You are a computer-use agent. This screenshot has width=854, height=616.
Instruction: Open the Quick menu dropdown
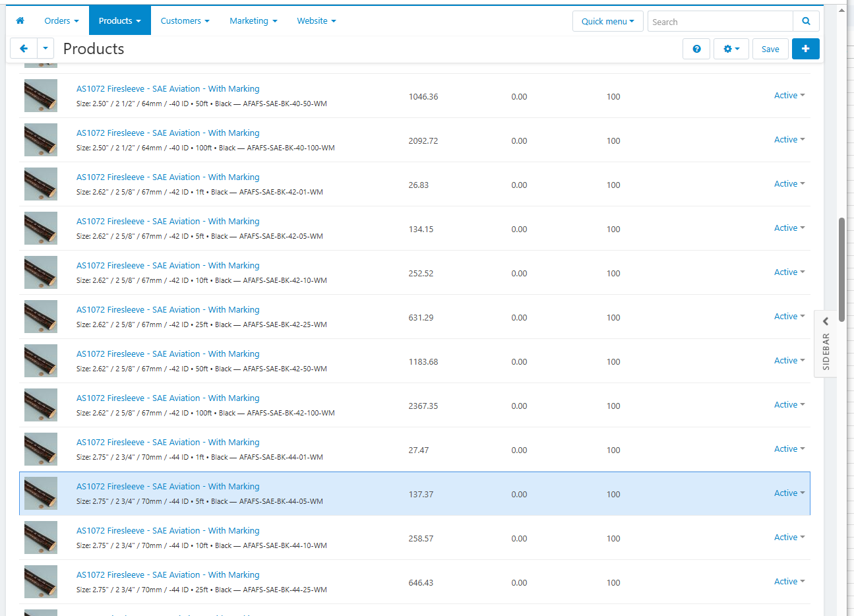[607, 21]
